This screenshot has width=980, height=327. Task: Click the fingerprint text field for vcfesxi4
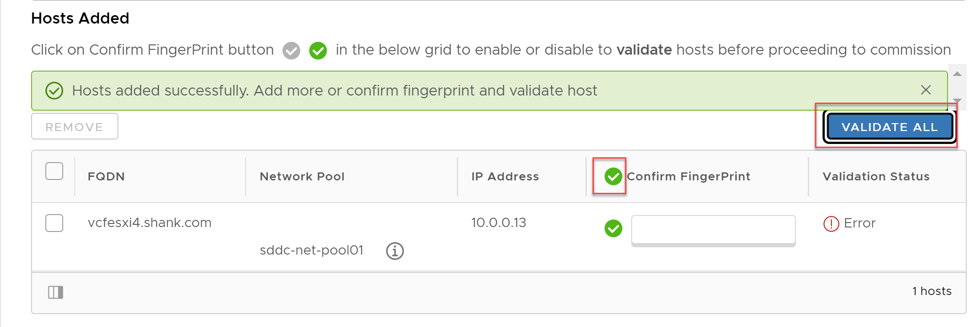click(x=713, y=230)
